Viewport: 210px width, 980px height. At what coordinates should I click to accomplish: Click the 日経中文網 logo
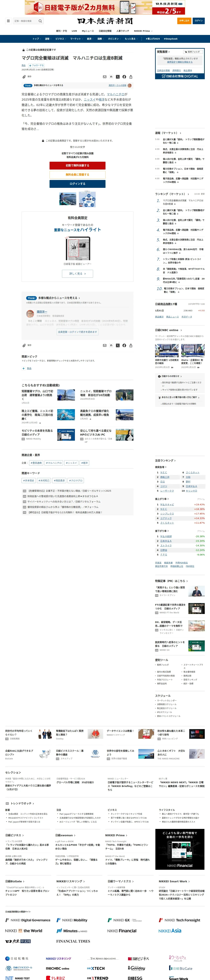[18, 941]
